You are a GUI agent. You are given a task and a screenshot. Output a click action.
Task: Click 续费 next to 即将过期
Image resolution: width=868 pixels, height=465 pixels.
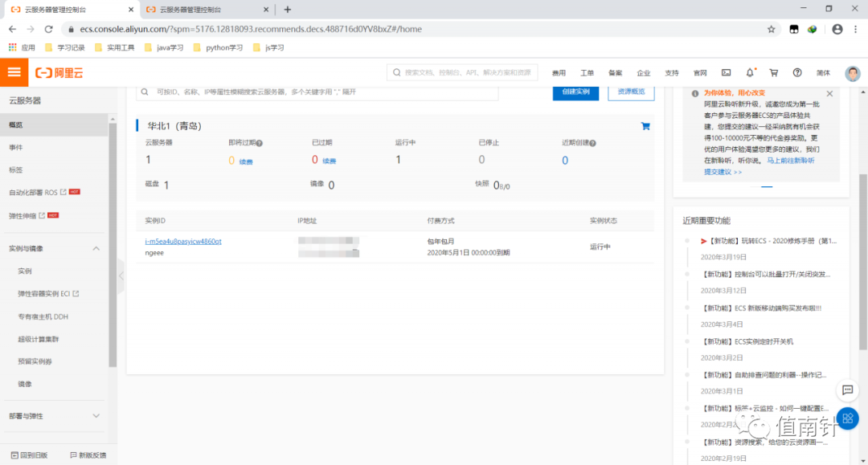tap(246, 161)
